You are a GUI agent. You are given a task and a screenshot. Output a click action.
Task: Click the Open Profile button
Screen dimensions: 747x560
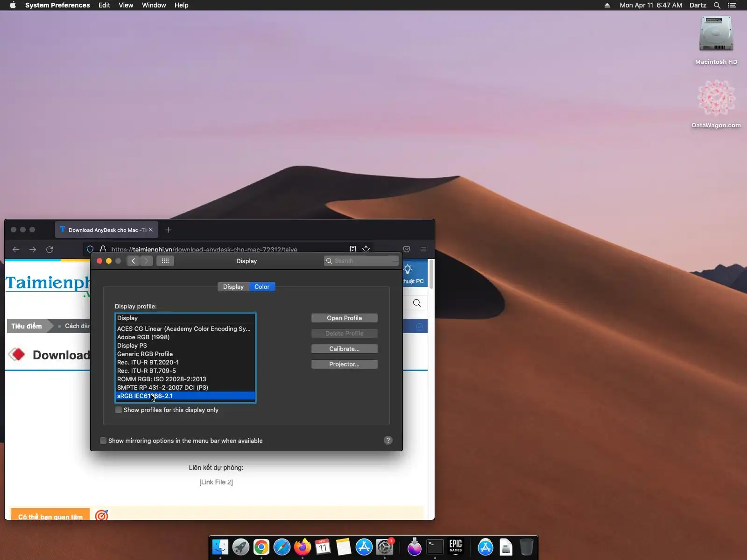pos(345,318)
